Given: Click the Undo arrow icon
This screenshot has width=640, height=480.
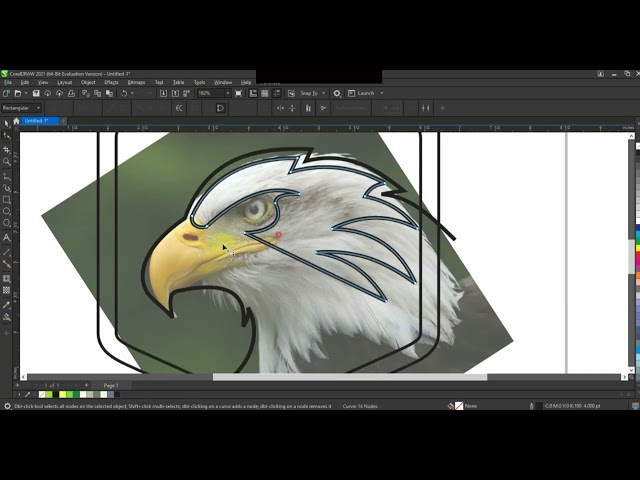Looking at the screenshot, I should (124, 93).
